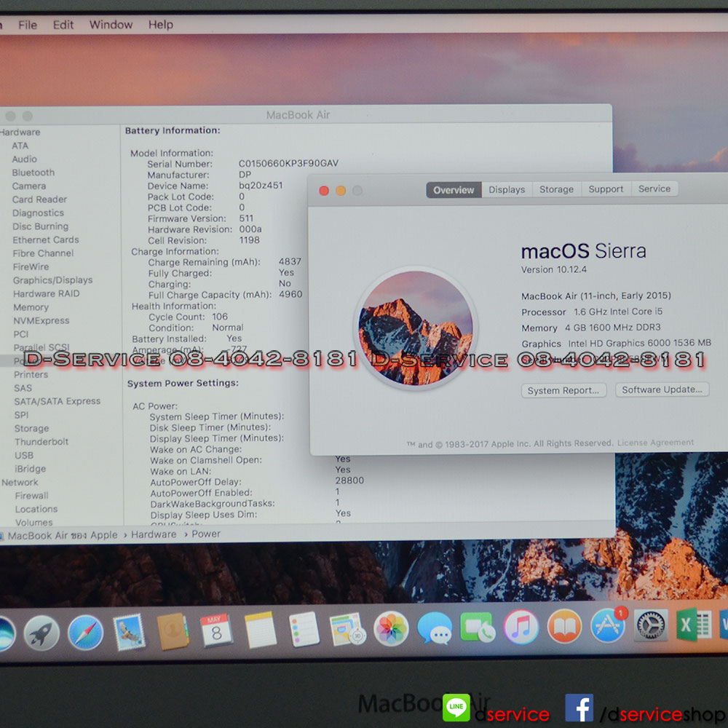Viewport: 728px width, 728px height.
Task: Launch Microsoft Excel from Dock
Action: (x=694, y=625)
